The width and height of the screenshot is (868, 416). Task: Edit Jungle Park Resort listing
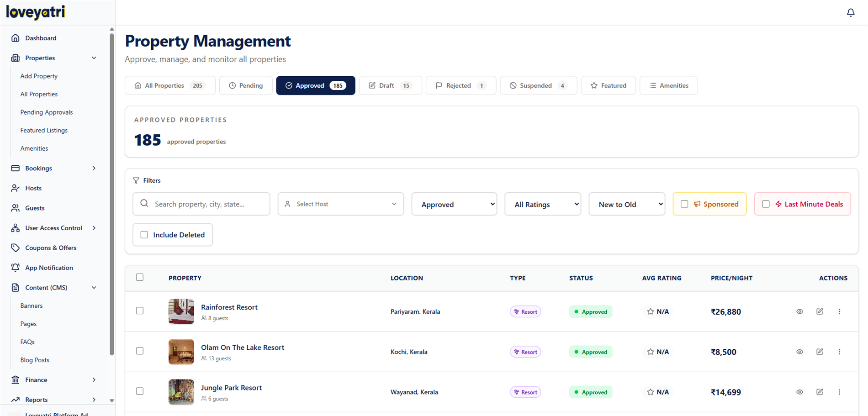point(820,392)
